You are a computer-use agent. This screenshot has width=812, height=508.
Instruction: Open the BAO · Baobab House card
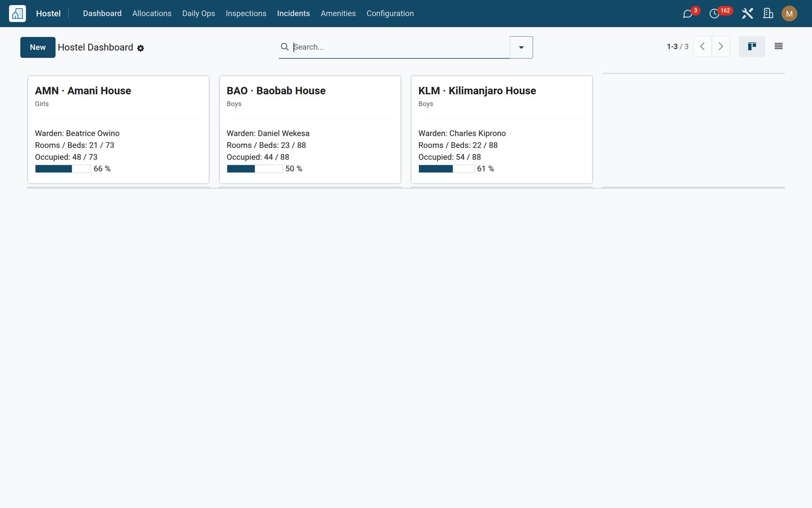tap(310, 130)
